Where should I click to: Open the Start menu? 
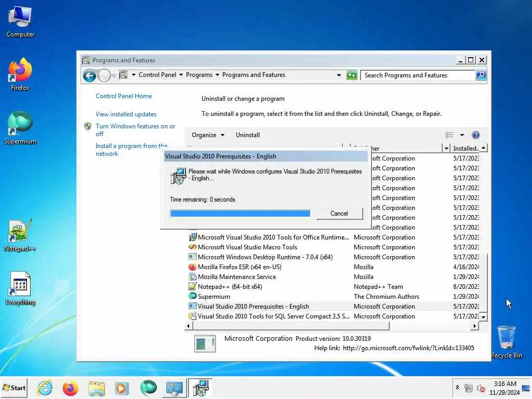(14, 388)
